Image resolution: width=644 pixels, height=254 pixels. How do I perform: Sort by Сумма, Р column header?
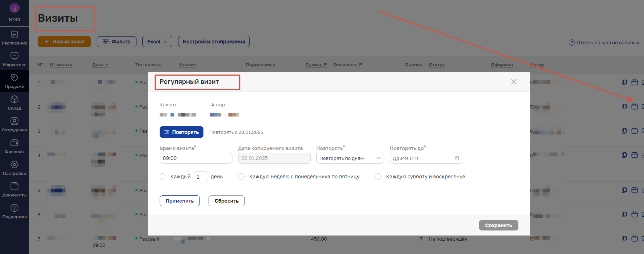click(316, 65)
